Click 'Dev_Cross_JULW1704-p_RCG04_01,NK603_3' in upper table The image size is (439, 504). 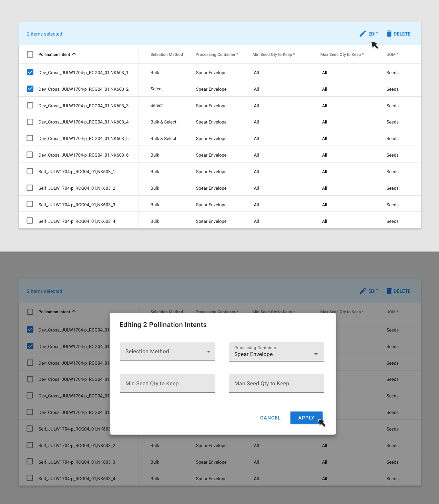pos(83,106)
